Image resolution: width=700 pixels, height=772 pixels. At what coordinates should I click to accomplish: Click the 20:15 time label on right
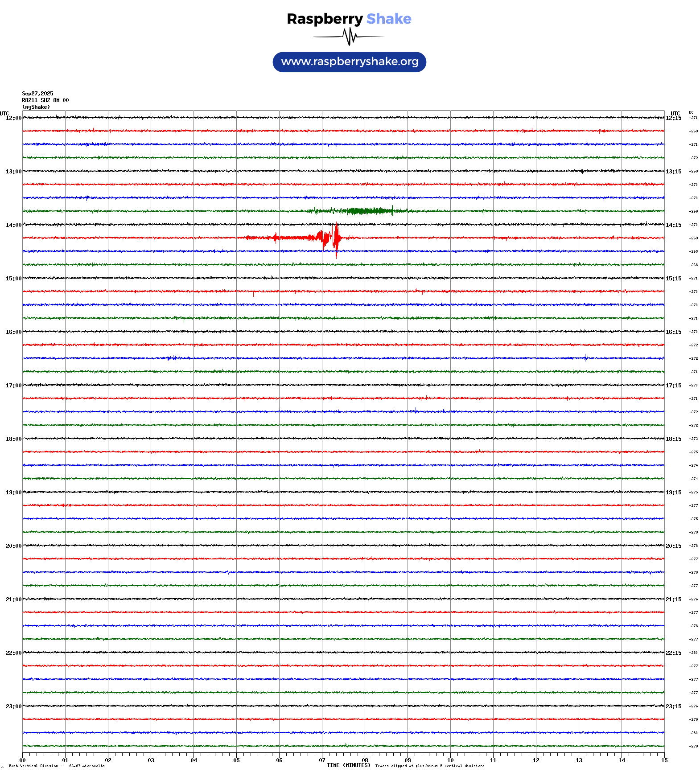(673, 546)
